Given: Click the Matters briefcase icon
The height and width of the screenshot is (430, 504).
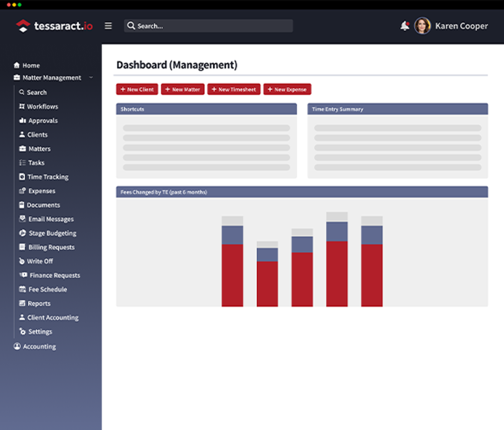Looking at the screenshot, I should click(x=23, y=149).
